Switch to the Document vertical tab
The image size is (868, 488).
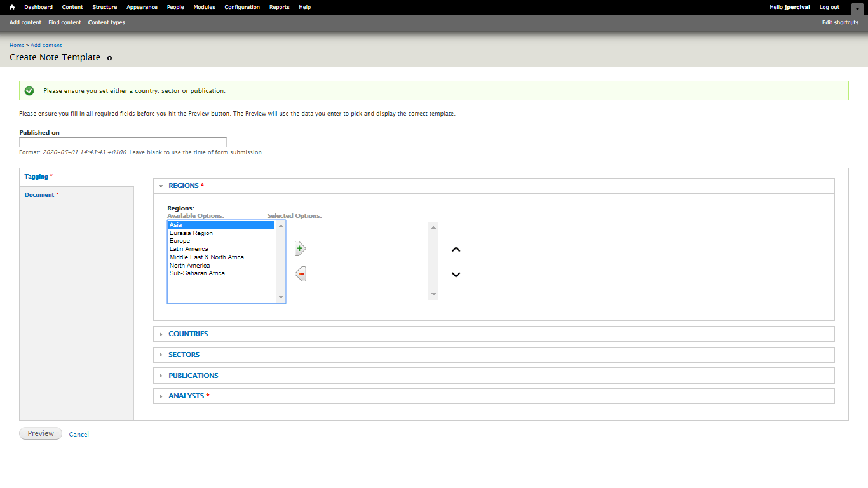pyautogui.click(x=39, y=195)
